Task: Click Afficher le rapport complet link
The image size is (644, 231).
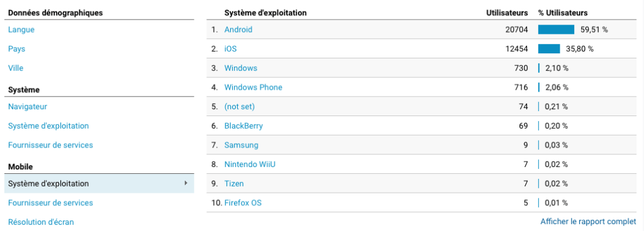Action: click(588, 222)
